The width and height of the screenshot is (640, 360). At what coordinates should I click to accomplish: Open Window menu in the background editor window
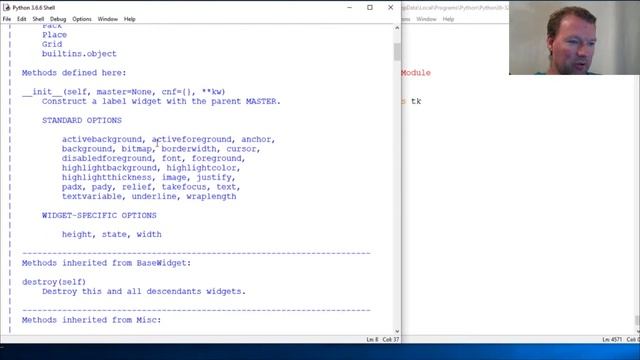(x=426, y=19)
